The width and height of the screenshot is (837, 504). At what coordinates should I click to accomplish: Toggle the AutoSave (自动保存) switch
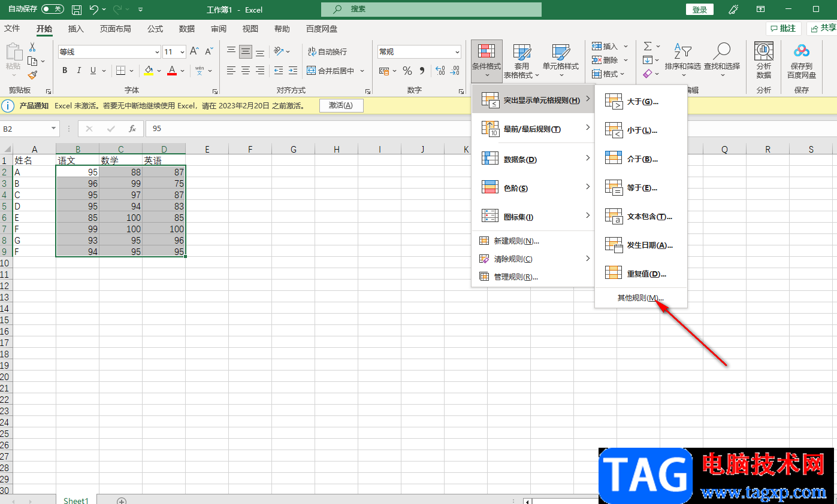click(x=53, y=10)
